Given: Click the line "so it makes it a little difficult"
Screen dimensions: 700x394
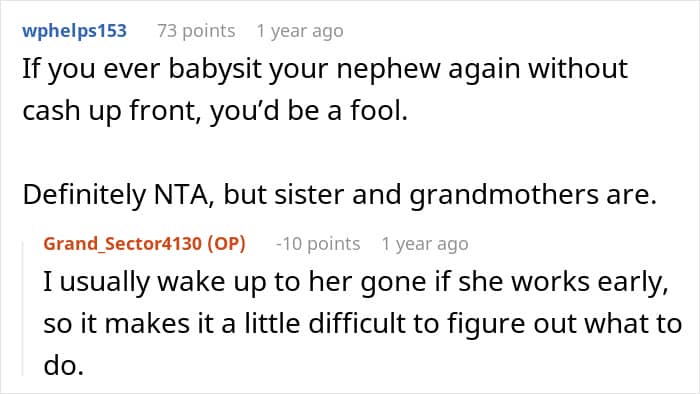Looking at the screenshot, I should (362, 323).
